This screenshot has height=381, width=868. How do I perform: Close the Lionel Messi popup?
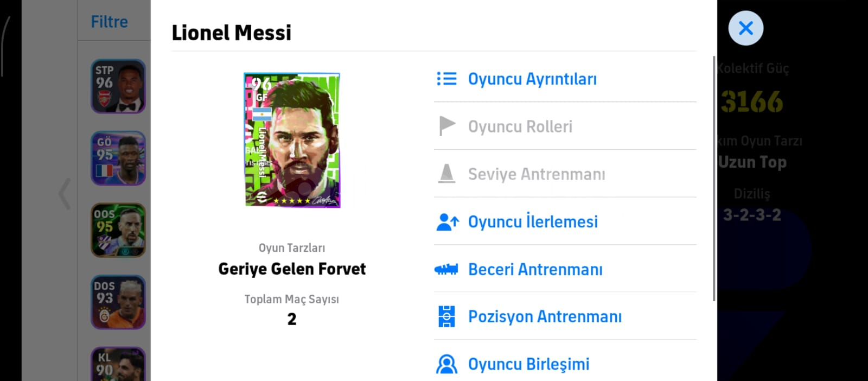tap(745, 28)
